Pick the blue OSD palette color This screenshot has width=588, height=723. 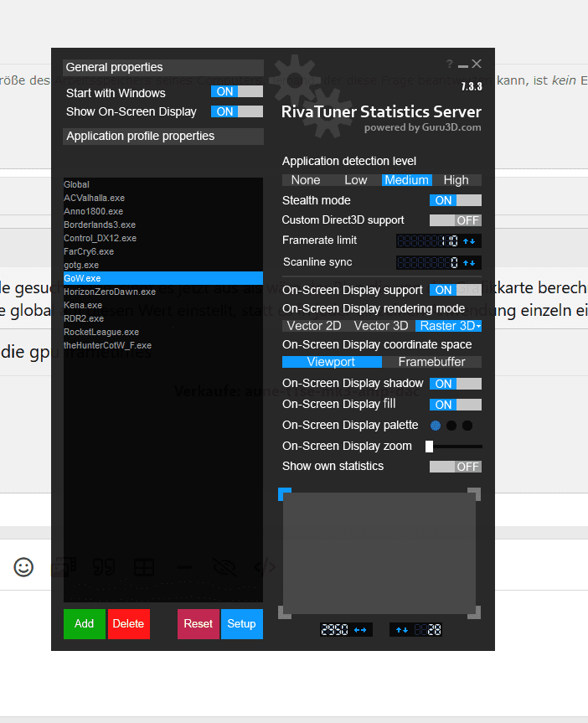(436, 426)
